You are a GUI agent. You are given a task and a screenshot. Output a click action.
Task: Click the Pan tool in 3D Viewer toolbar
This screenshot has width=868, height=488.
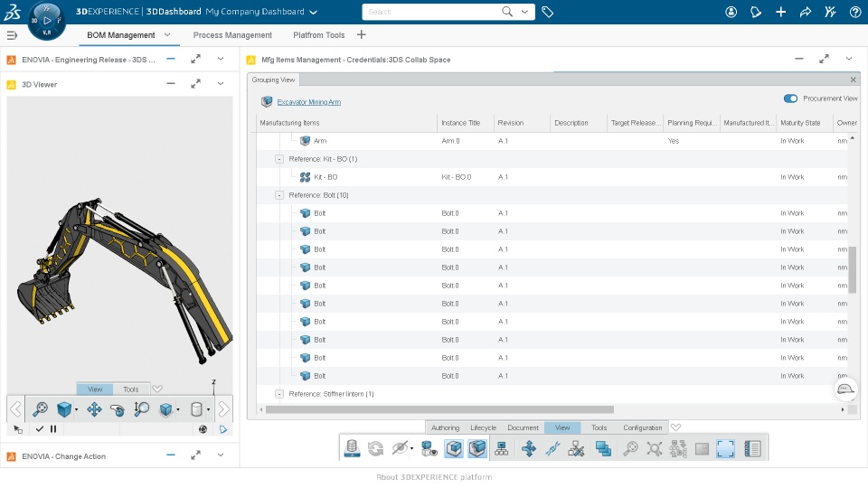point(94,409)
